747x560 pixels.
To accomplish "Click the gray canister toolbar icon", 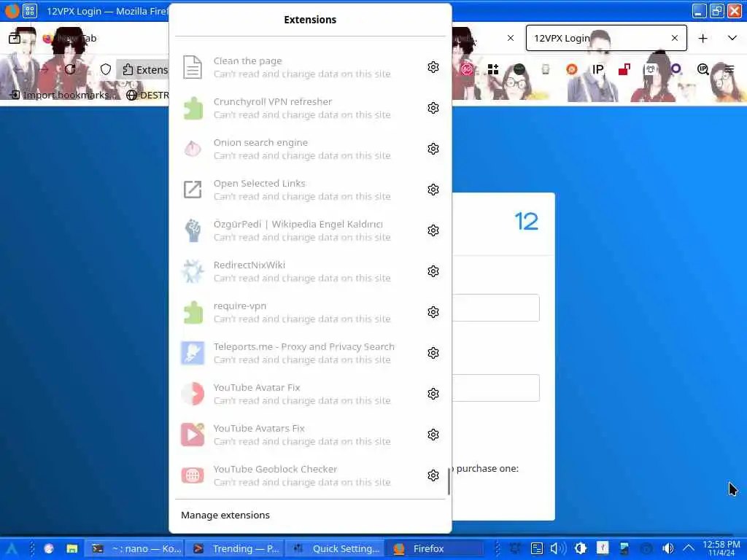I will tap(546, 69).
